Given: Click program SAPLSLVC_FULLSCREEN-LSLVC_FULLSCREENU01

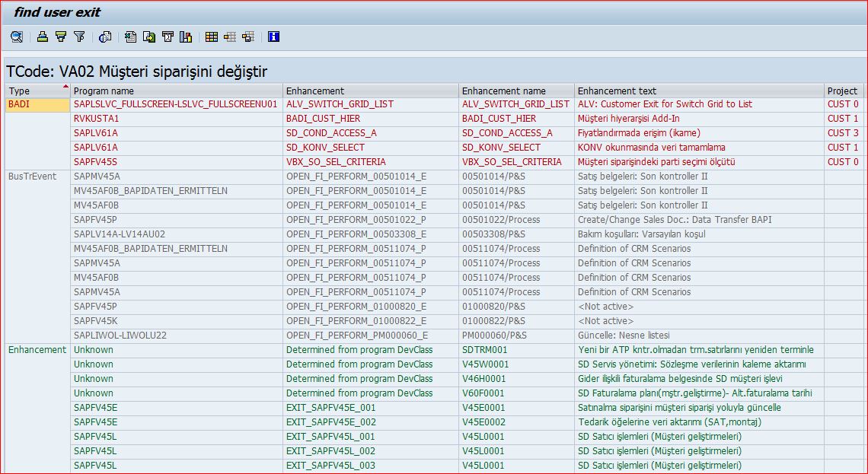Looking at the screenshot, I should 175,104.
